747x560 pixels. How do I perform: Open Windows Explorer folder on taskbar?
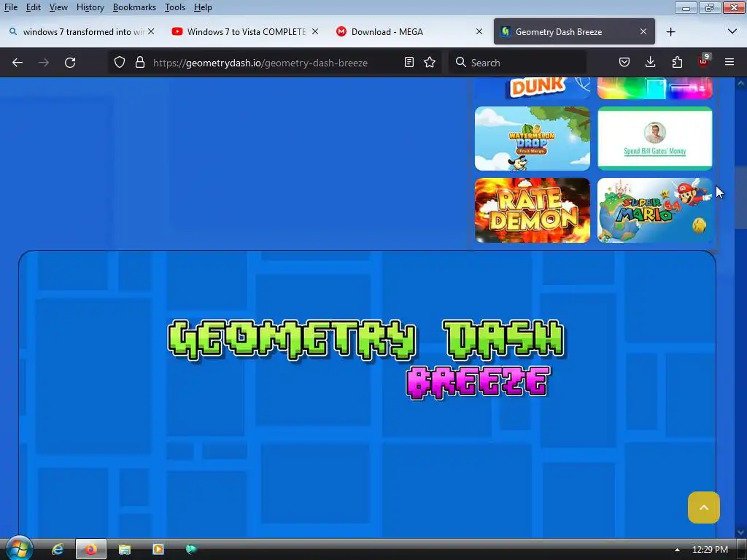(x=124, y=550)
